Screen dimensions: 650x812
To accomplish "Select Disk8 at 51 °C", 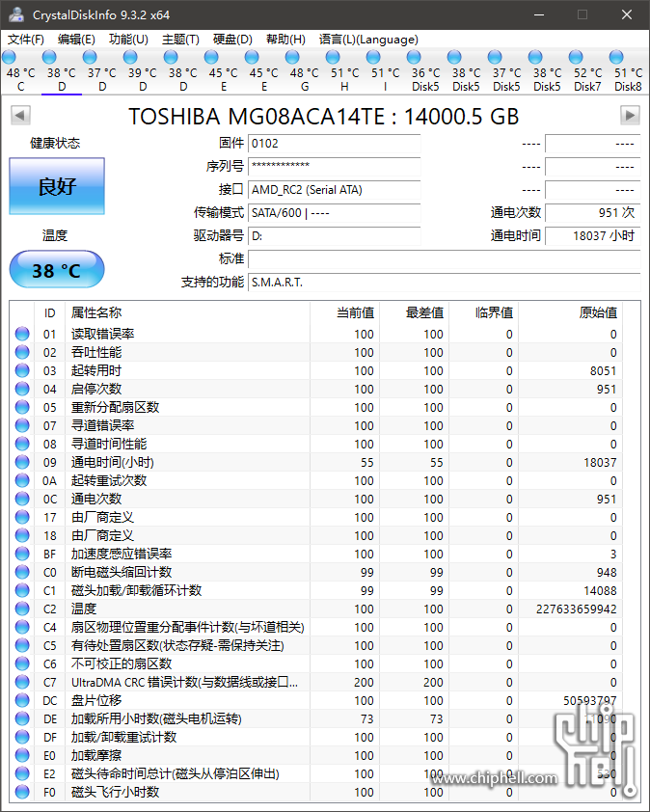I will click(628, 71).
